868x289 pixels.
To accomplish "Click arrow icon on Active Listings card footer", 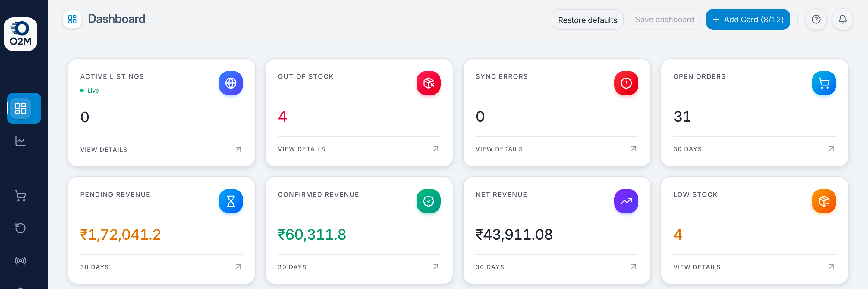I will (238, 149).
